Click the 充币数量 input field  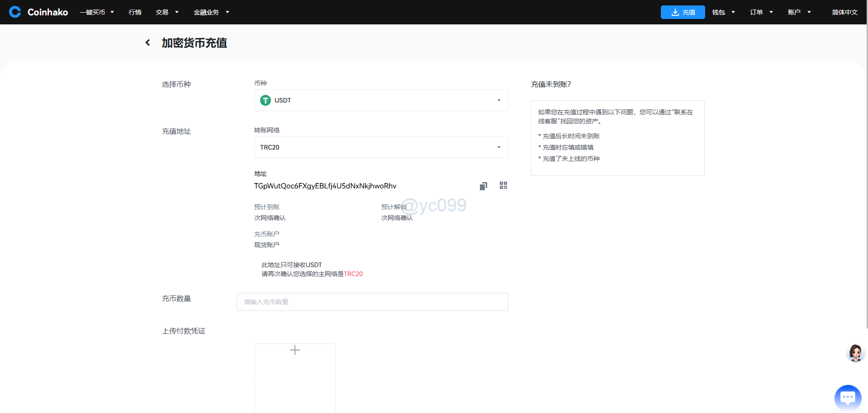click(372, 302)
